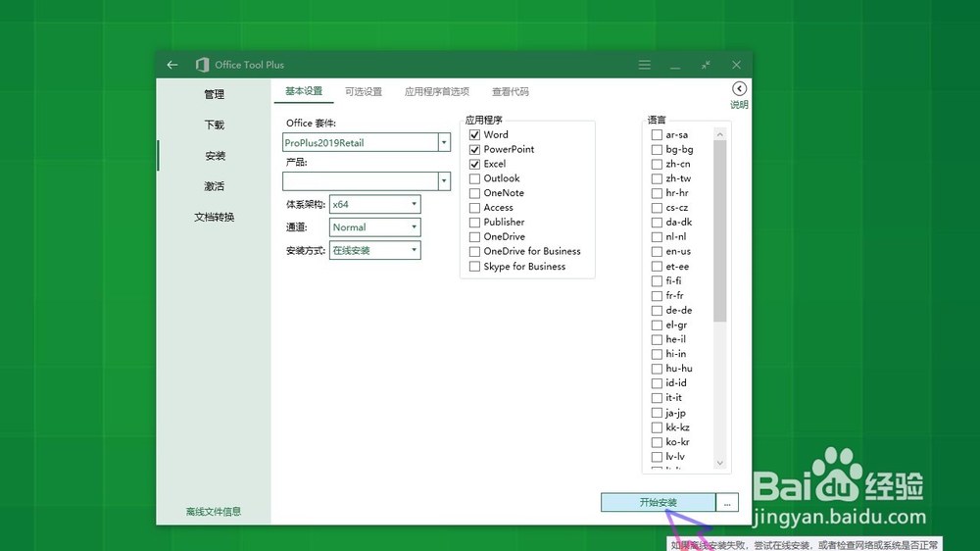Viewport: 980px width, 551px height.
Task: Go to 下载 in the sidebar
Action: pos(215,125)
